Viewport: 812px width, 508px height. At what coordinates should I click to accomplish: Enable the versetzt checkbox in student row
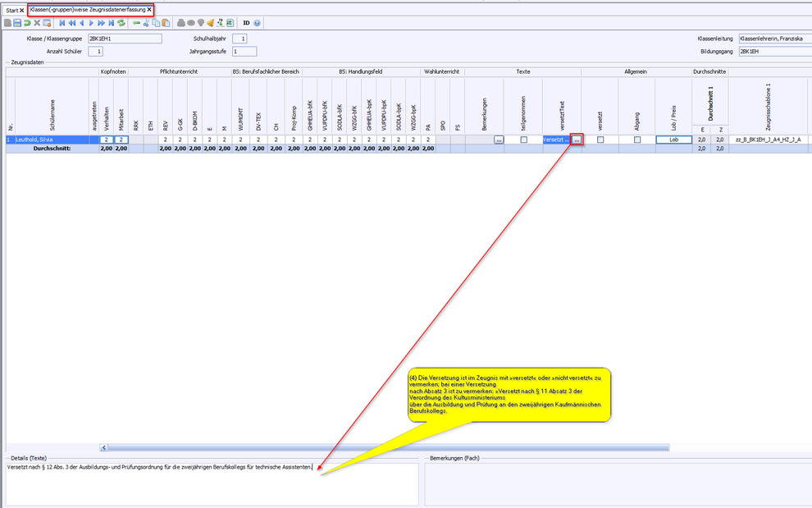600,140
